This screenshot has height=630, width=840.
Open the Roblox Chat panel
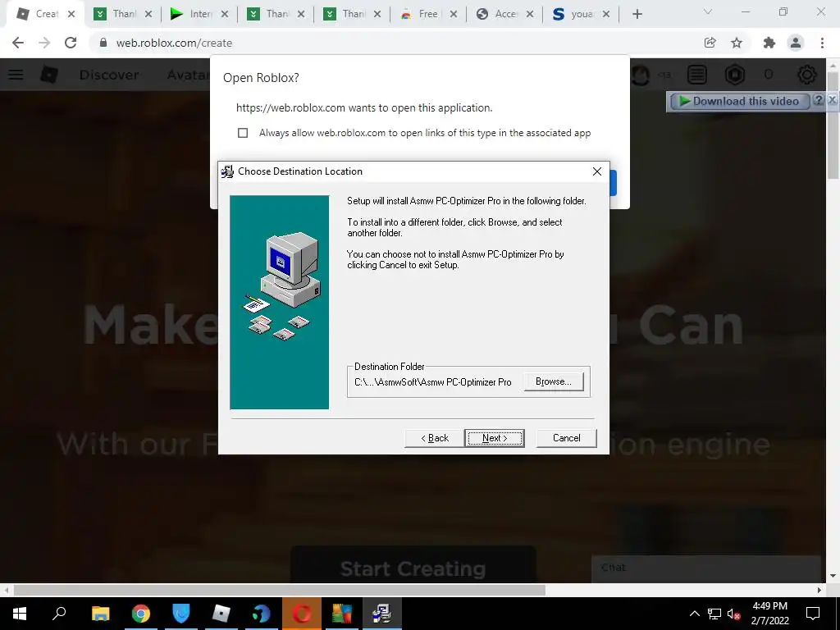click(706, 568)
